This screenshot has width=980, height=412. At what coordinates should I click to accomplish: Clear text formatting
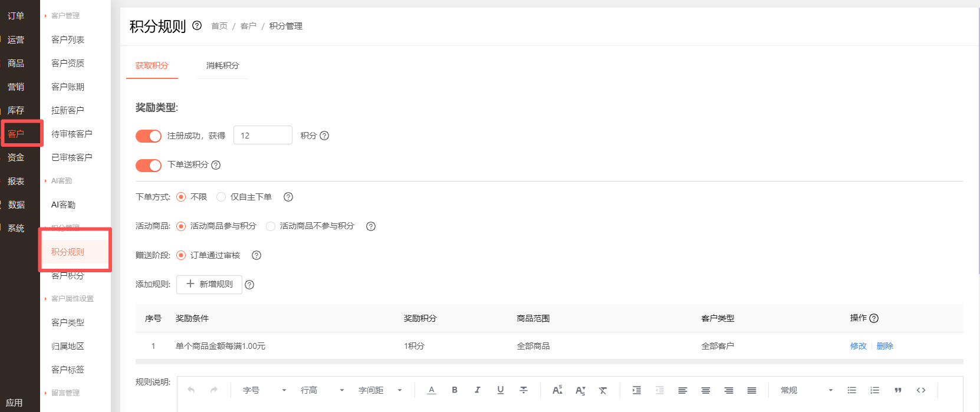coord(603,390)
